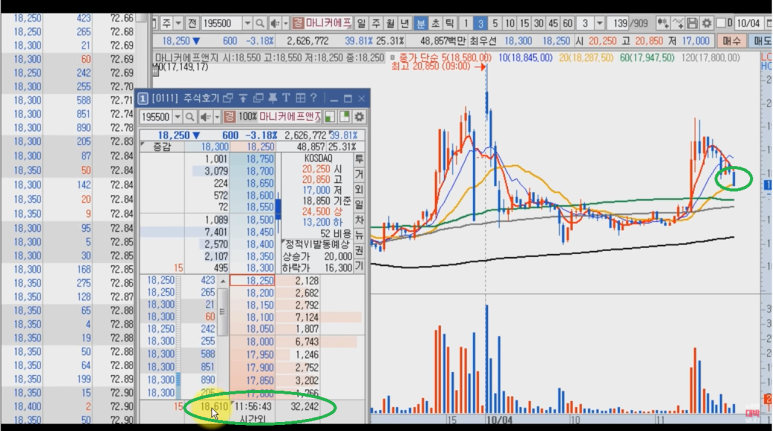Click the T font icon in 주식호가 title

tap(286, 99)
